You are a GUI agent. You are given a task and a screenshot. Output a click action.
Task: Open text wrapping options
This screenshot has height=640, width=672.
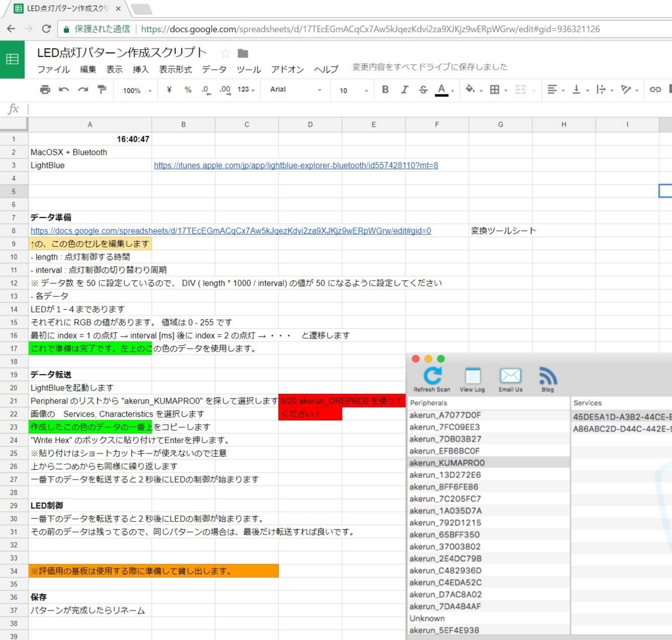(601, 89)
